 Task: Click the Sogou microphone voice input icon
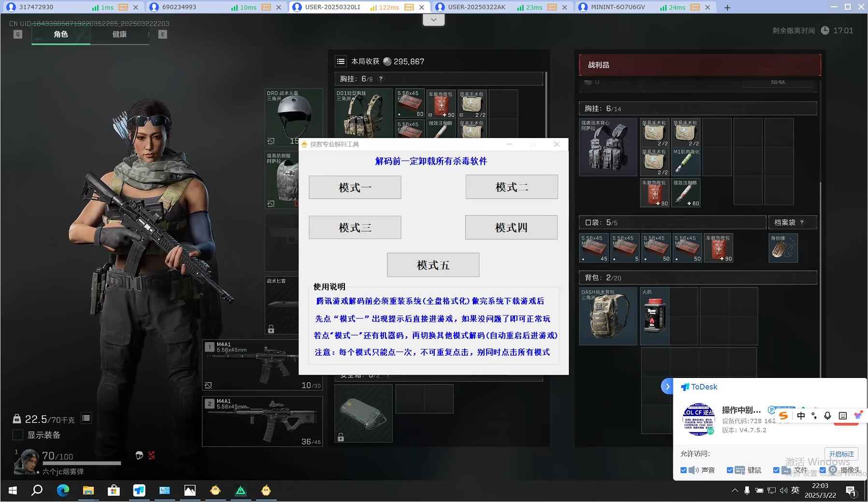(x=827, y=416)
